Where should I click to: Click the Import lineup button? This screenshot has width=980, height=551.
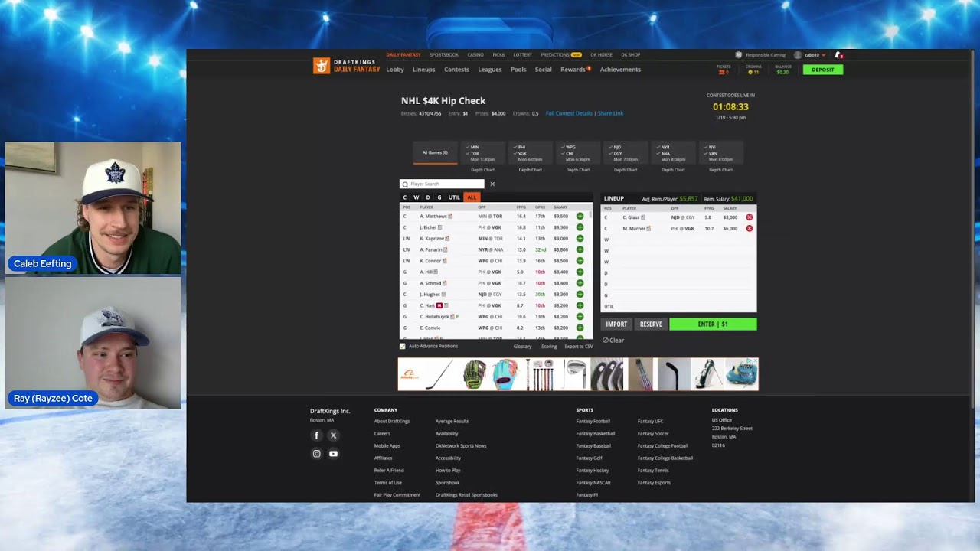(x=616, y=324)
